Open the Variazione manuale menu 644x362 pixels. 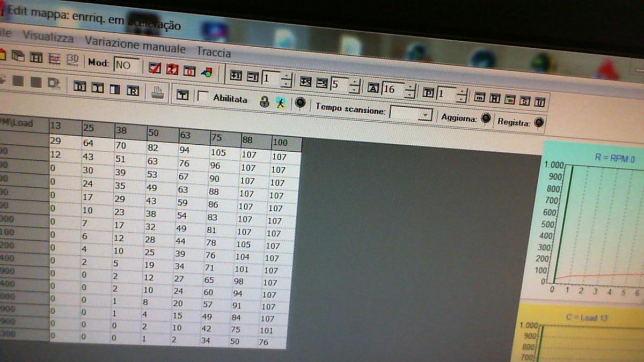(x=135, y=45)
